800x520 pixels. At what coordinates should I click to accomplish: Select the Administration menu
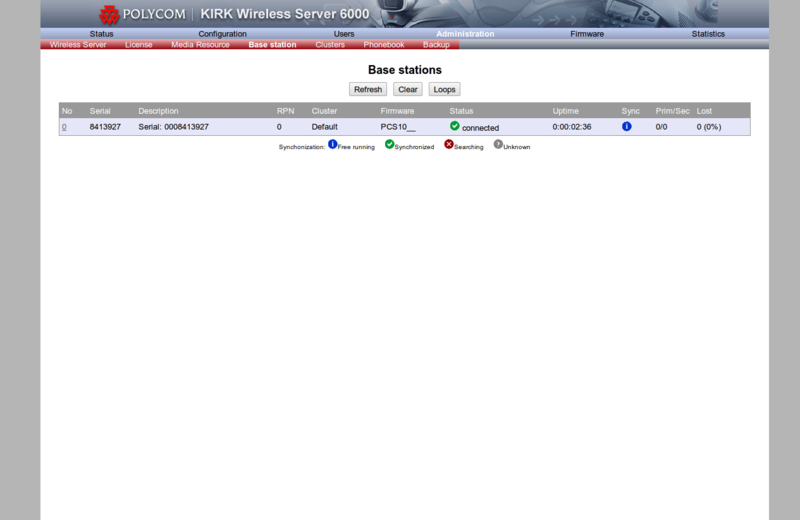pyautogui.click(x=465, y=34)
